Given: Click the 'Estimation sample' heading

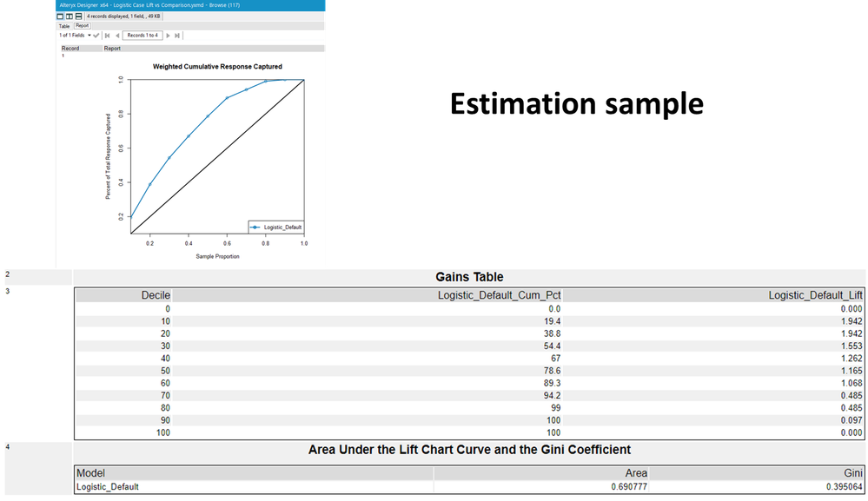Looking at the screenshot, I should click(x=576, y=103).
